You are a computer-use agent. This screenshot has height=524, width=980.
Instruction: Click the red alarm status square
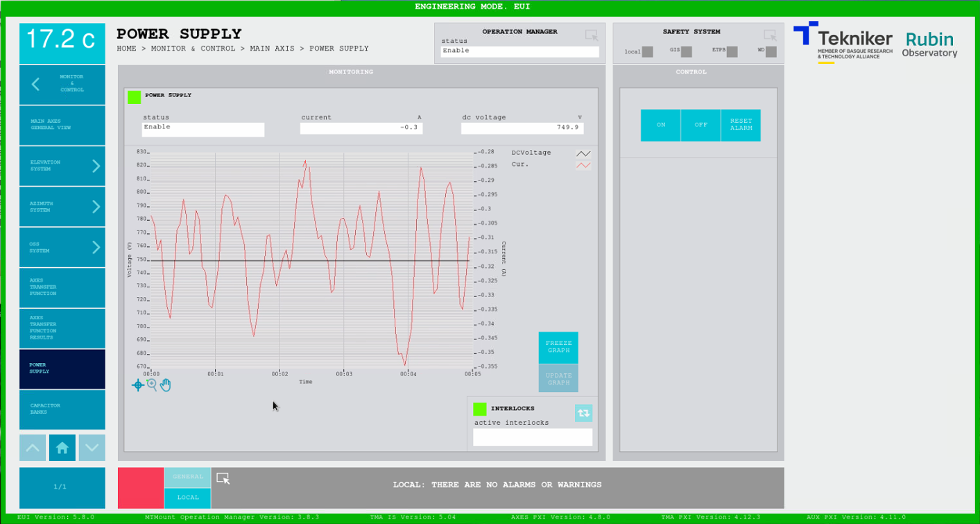[141, 488]
